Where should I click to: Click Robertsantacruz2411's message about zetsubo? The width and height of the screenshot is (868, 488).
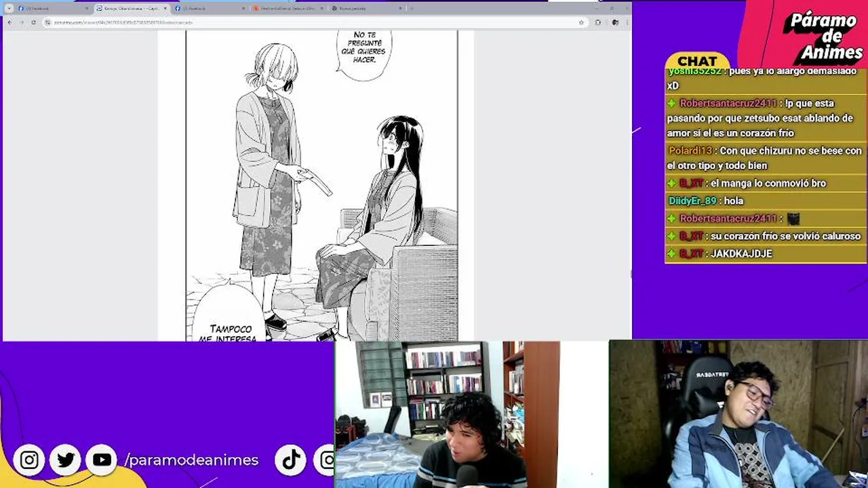[x=766, y=118]
